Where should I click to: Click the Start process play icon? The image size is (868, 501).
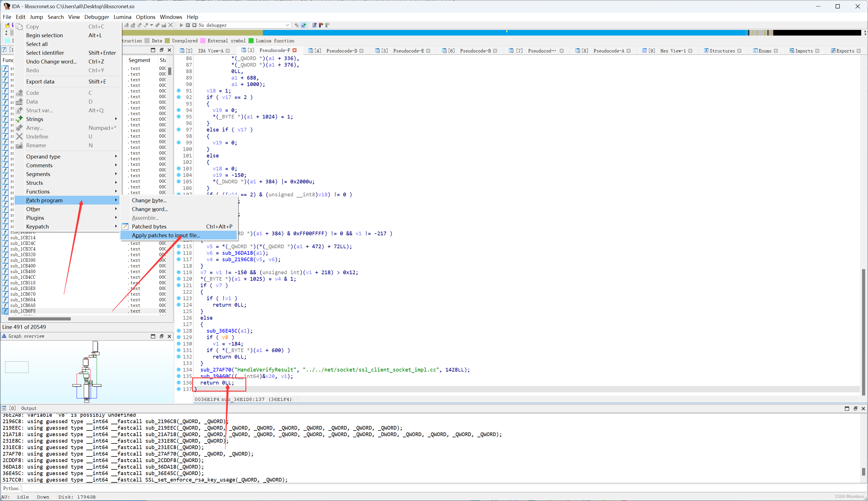[x=181, y=25]
